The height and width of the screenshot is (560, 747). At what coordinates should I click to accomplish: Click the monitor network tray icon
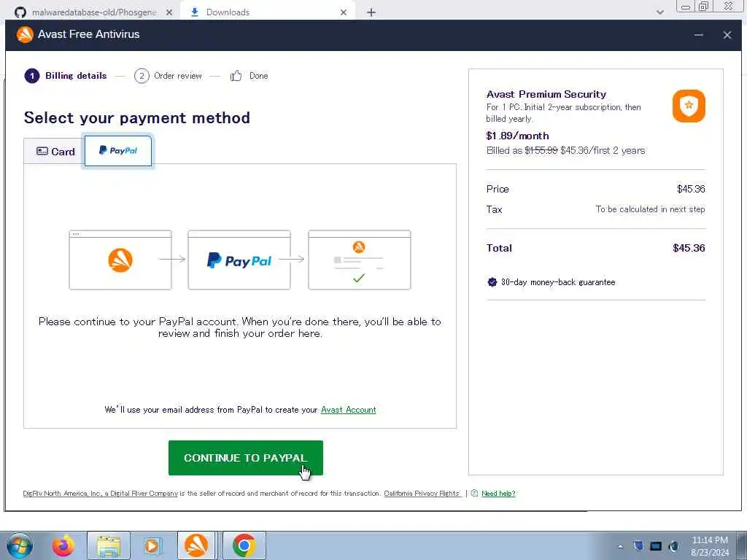656,546
